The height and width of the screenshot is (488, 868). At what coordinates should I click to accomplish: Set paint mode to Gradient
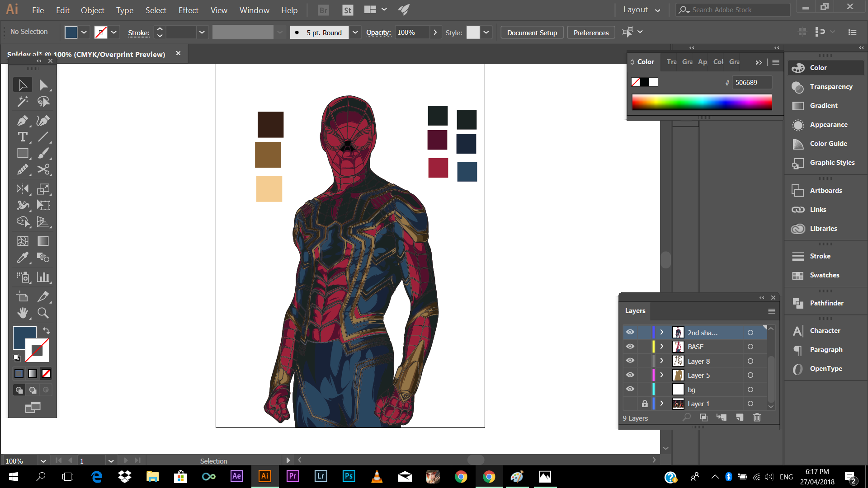(x=33, y=374)
